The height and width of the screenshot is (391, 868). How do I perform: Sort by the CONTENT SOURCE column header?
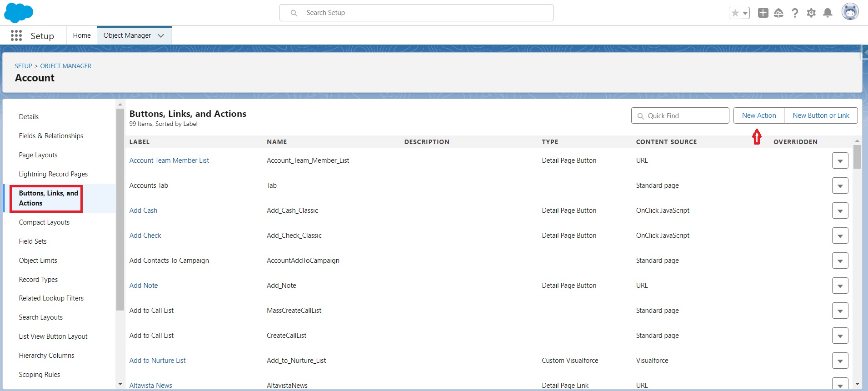point(666,142)
